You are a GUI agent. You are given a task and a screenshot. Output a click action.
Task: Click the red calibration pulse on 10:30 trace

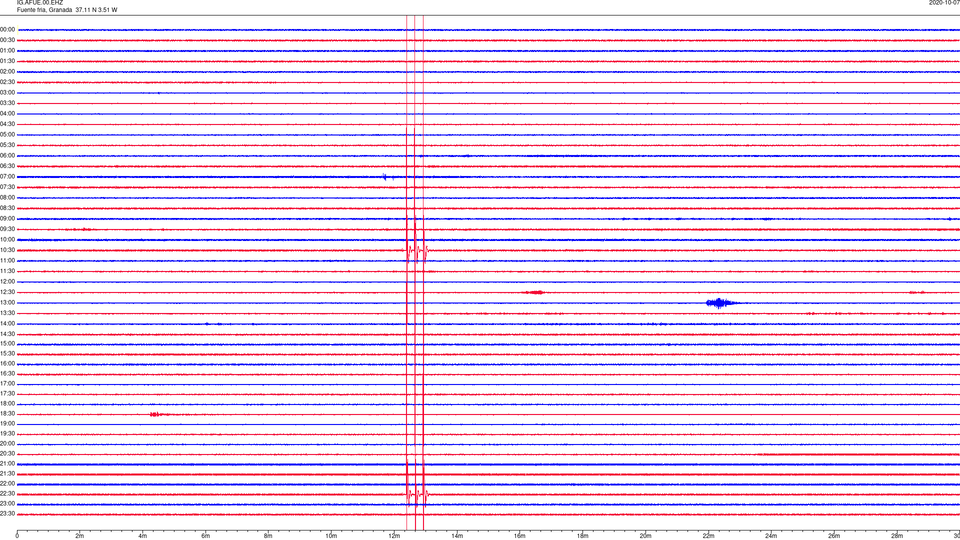pyautogui.click(x=418, y=250)
